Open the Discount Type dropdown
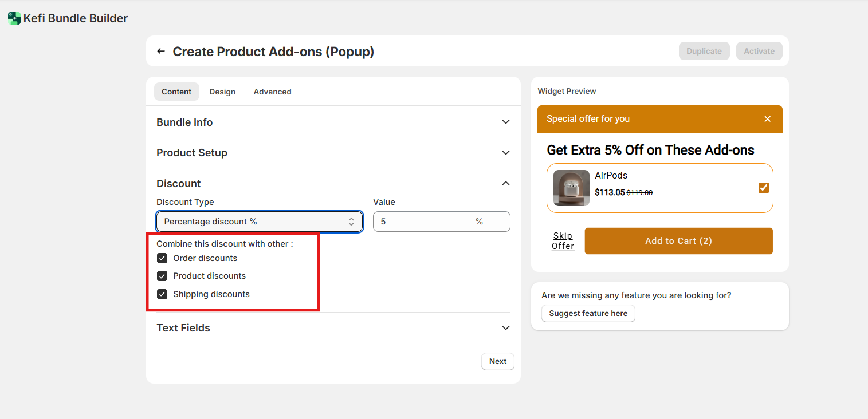This screenshot has width=868, height=419. tap(259, 222)
